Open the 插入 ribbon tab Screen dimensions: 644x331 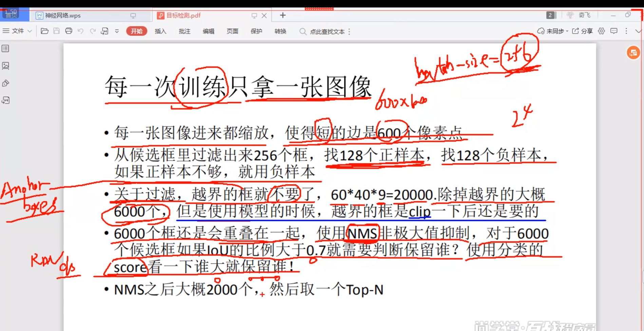pos(160,31)
